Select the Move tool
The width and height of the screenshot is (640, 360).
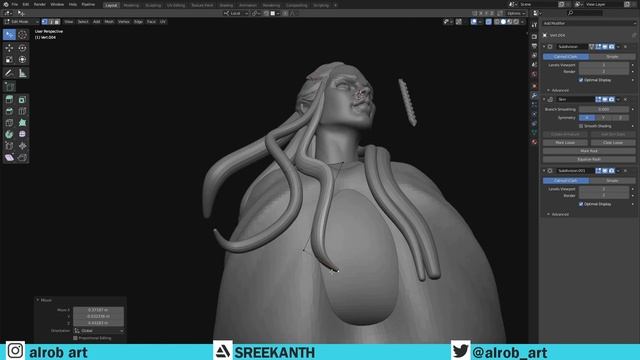coord(9,48)
